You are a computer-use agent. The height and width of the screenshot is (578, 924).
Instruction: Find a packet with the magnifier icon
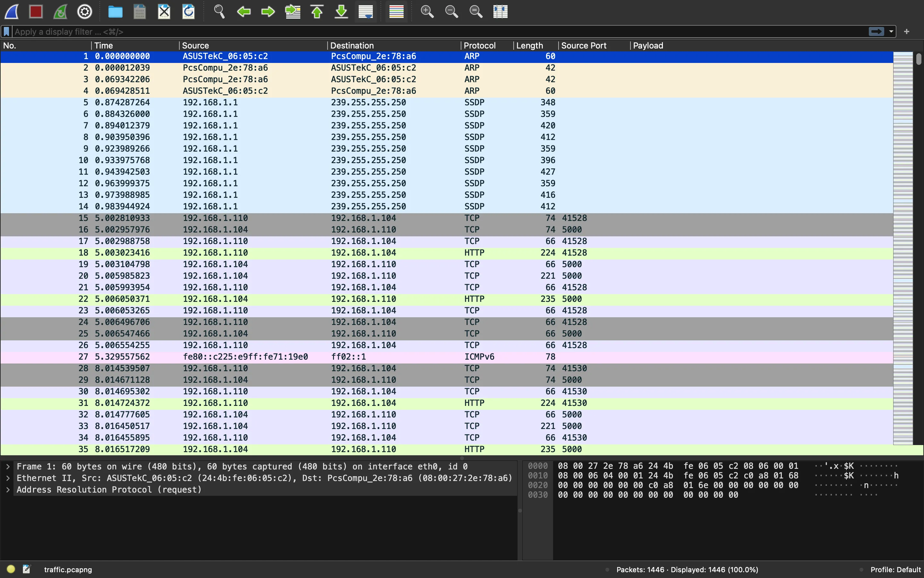(219, 12)
